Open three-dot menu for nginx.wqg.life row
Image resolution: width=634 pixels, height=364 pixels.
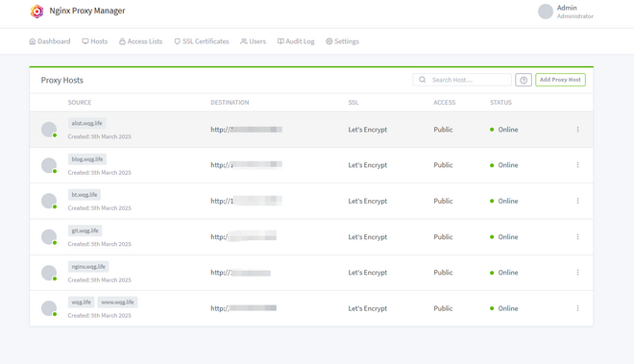(577, 273)
